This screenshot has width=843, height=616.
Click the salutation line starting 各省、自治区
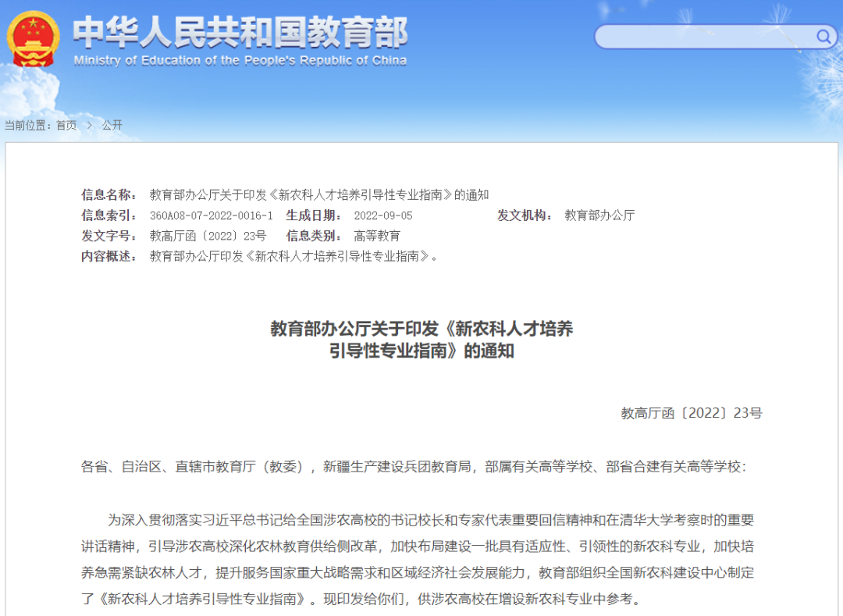414,467
